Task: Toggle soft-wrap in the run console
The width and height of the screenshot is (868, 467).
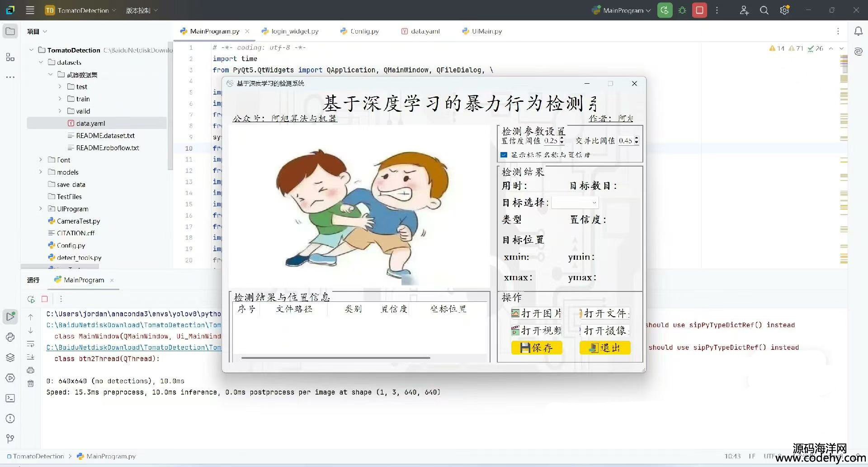Action: pyautogui.click(x=30, y=344)
